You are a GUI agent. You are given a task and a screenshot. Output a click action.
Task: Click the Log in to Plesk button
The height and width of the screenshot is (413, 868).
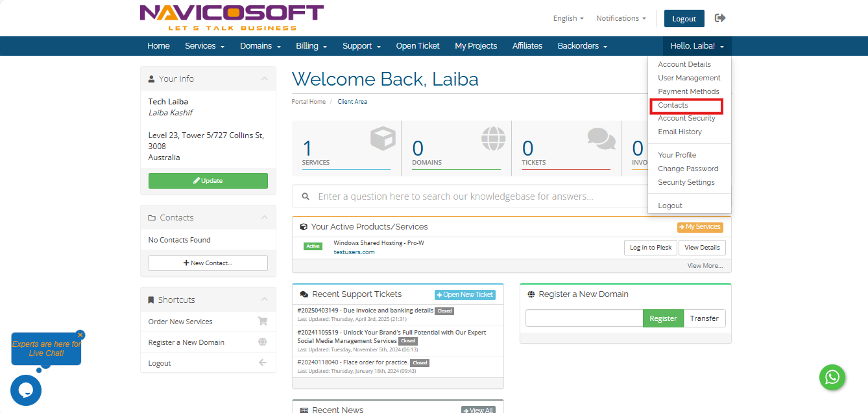point(650,248)
